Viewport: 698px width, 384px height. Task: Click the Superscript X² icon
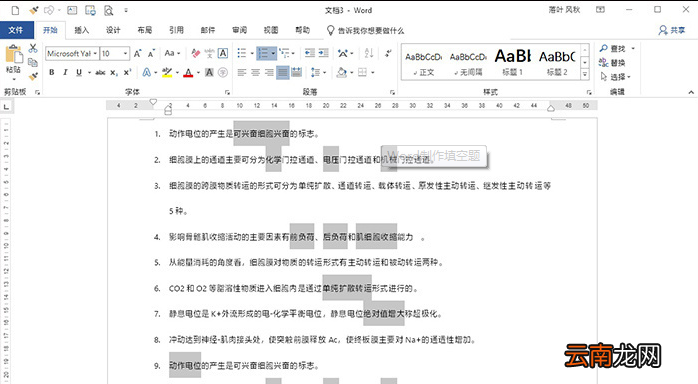click(128, 73)
